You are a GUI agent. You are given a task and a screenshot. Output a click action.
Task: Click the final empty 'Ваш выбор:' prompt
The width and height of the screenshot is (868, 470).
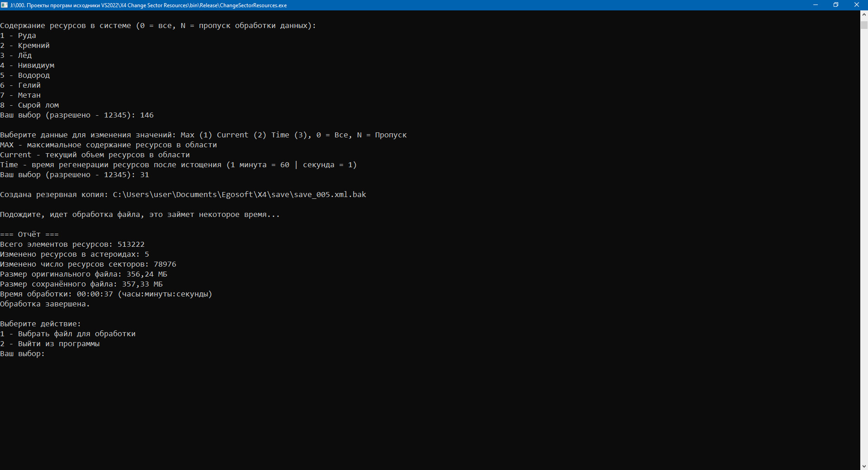23,354
